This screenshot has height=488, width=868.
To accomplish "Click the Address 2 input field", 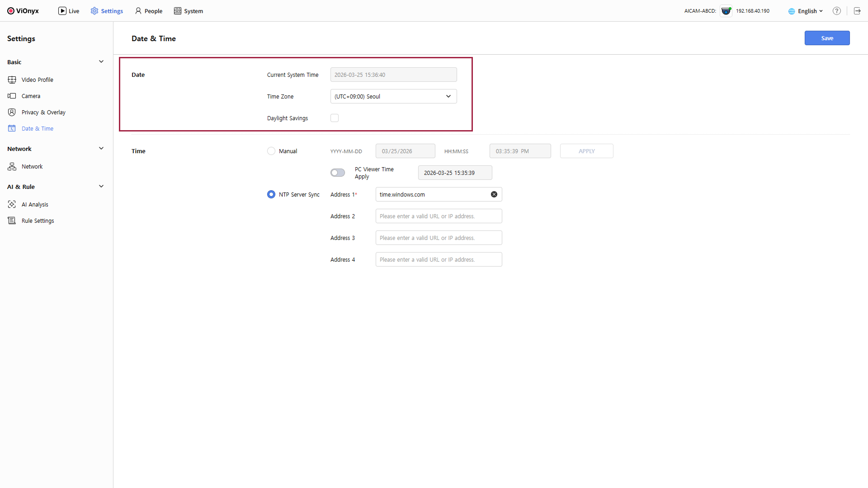I will (439, 216).
